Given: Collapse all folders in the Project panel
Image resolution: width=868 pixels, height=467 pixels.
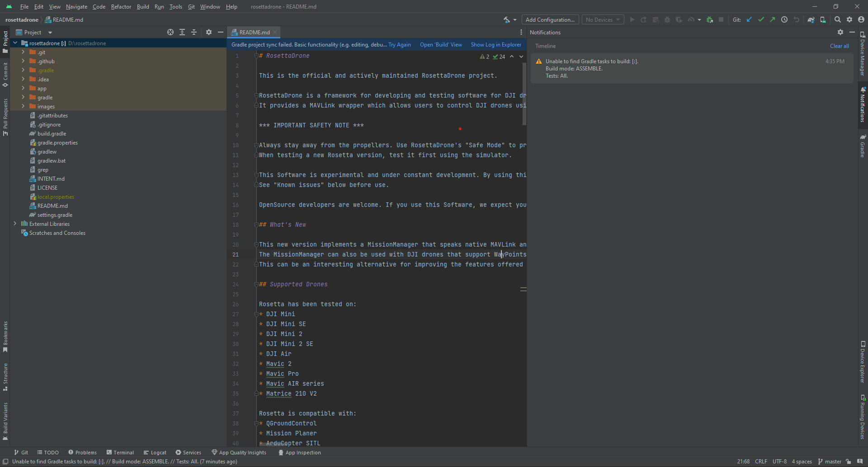Looking at the screenshot, I should tap(193, 32).
